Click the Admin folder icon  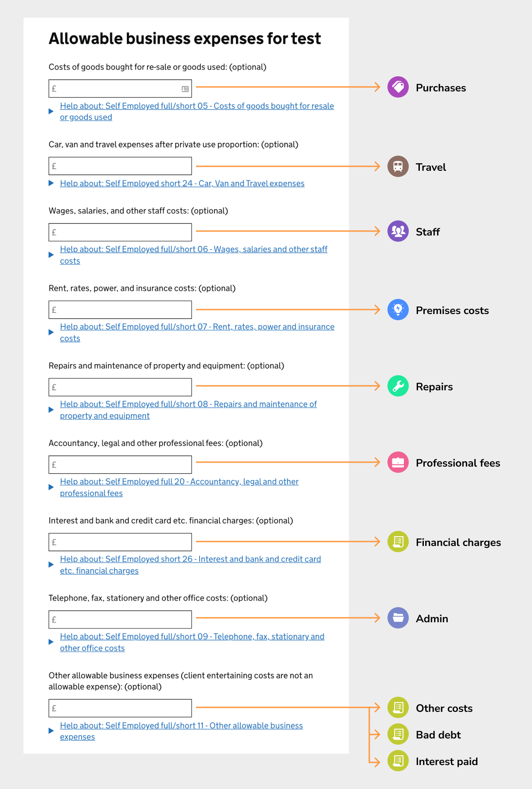click(x=398, y=618)
